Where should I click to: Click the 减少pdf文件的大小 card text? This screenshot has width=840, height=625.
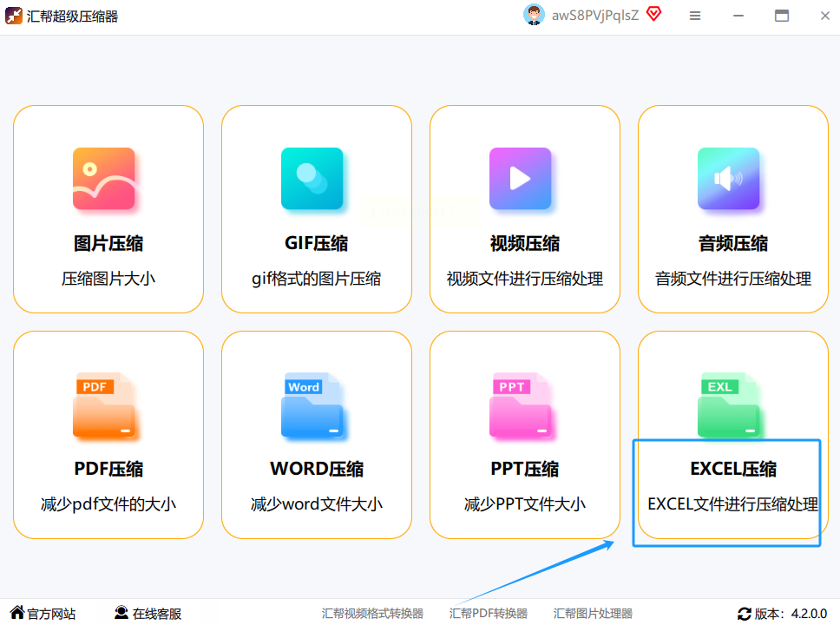tap(108, 503)
